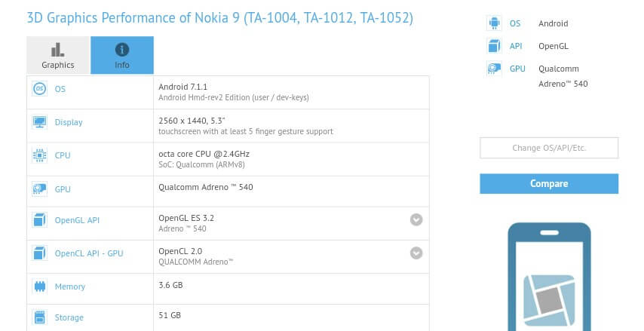Click the sidebar API cube icon

[494, 45]
